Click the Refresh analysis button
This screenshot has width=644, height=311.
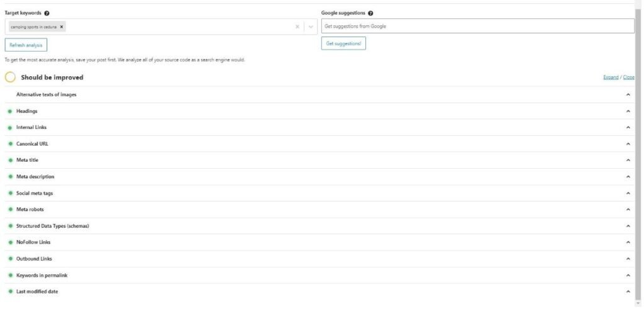pyautogui.click(x=26, y=45)
